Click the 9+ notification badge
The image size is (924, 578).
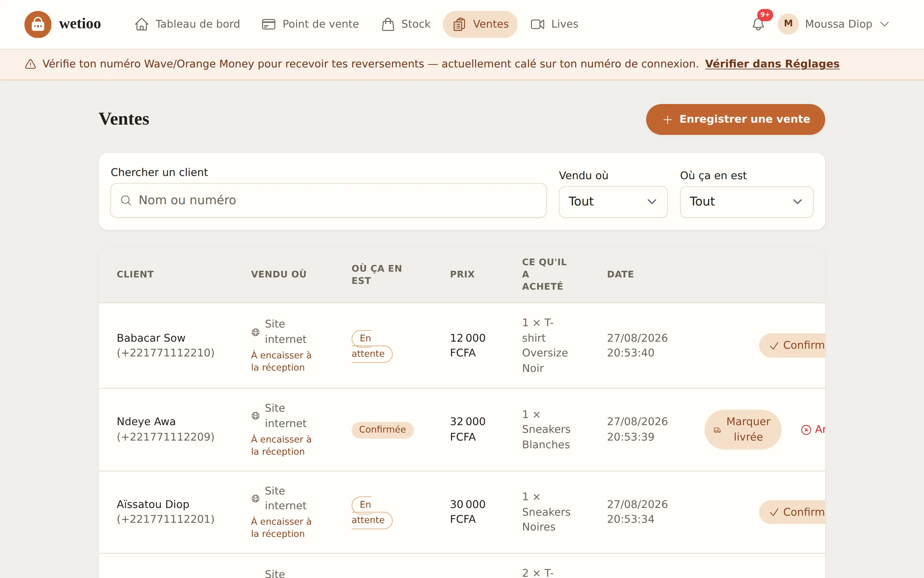point(765,14)
